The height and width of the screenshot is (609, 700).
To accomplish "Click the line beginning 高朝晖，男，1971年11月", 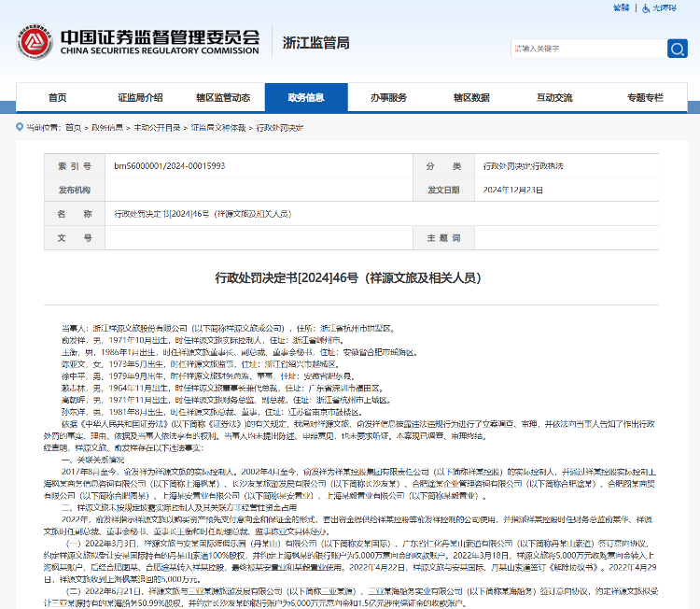I will point(227,401).
